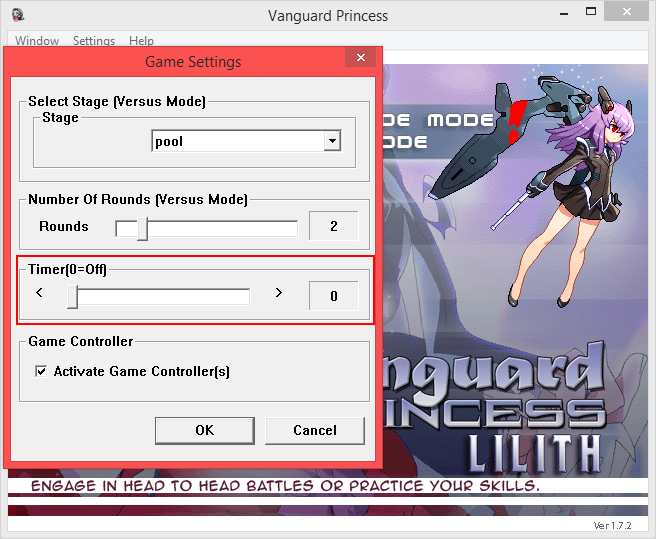Expand the Stage dropdown arrow
This screenshot has width=656, height=539.
pyautogui.click(x=332, y=141)
